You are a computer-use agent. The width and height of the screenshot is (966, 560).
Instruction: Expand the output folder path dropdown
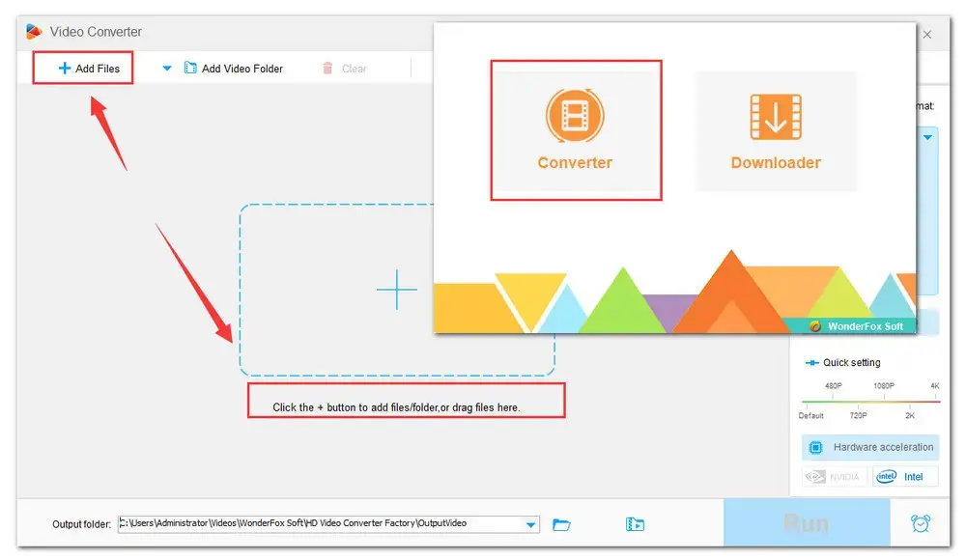pyautogui.click(x=530, y=525)
